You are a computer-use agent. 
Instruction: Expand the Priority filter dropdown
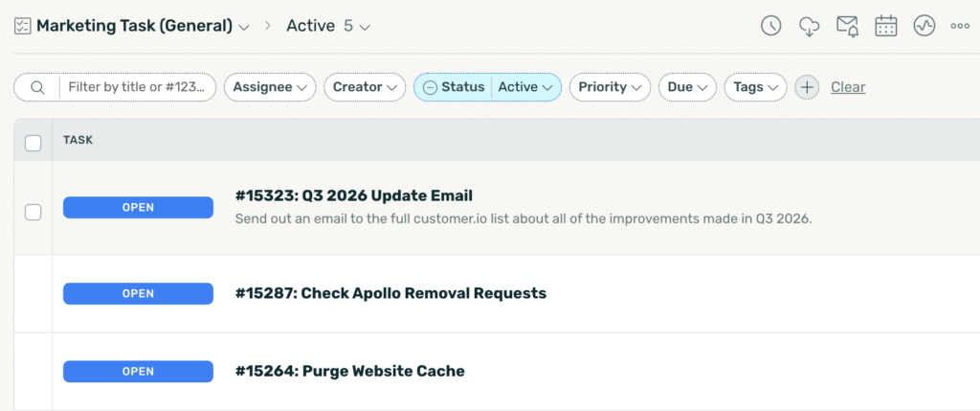[610, 87]
